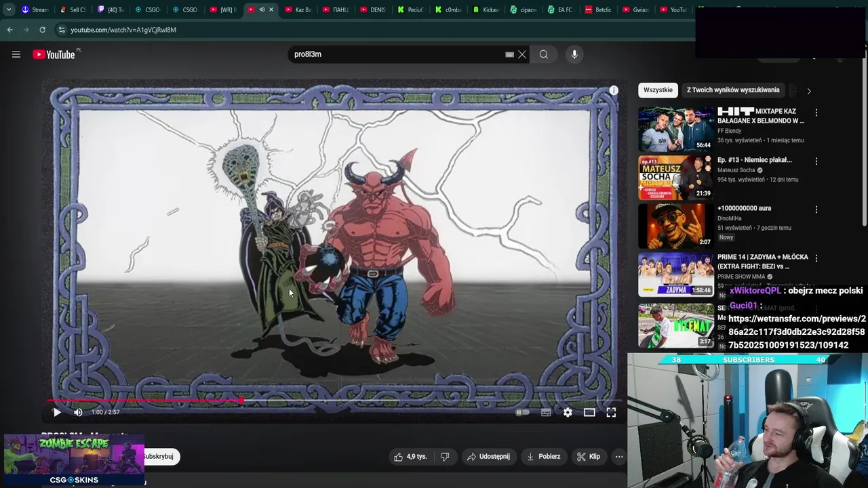Open PRIME 14 ZADYMA + MŁÓCKA video title
This screenshot has width=868, height=488.
(x=763, y=262)
